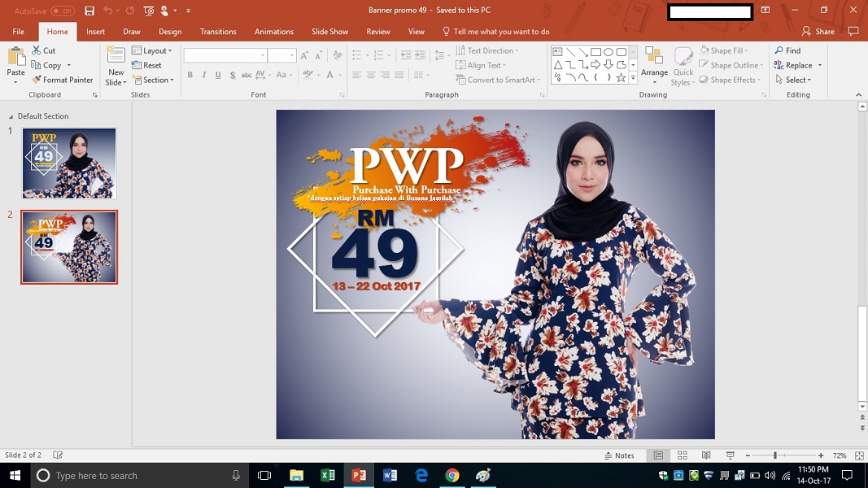The image size is (868, 488).
Task: Click the Share button
Action: point(818,32)
